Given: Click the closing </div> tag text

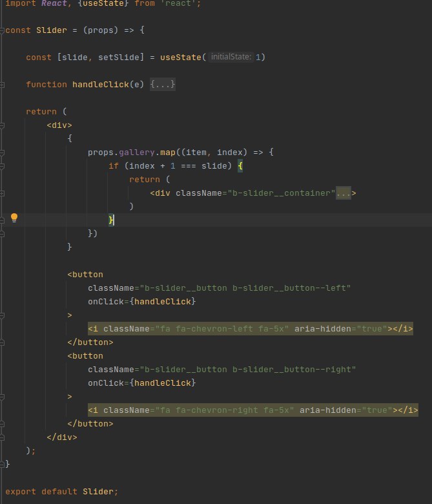Looking at the screenshot, I should [x=62, y=437].
